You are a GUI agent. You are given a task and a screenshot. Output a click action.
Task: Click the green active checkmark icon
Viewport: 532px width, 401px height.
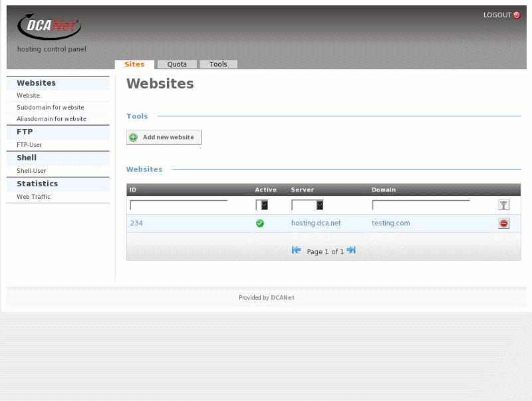[x=260, y=223]
